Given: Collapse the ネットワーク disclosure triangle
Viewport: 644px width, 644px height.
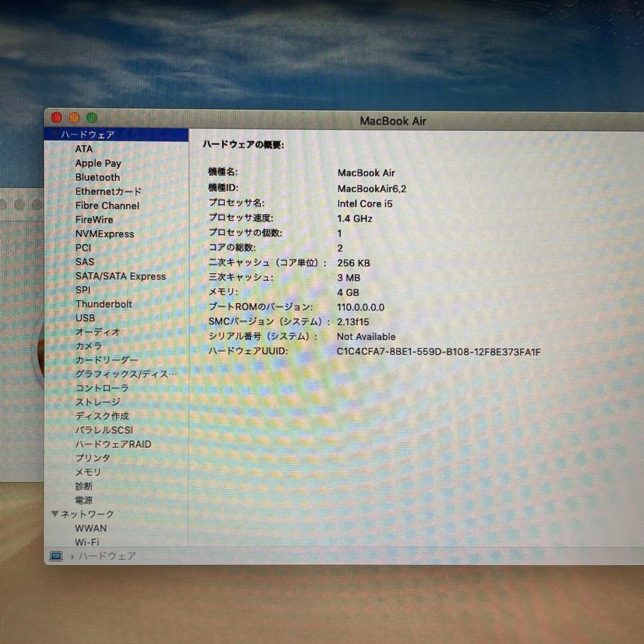Looking at the screenshot, I should click(54, 514).
